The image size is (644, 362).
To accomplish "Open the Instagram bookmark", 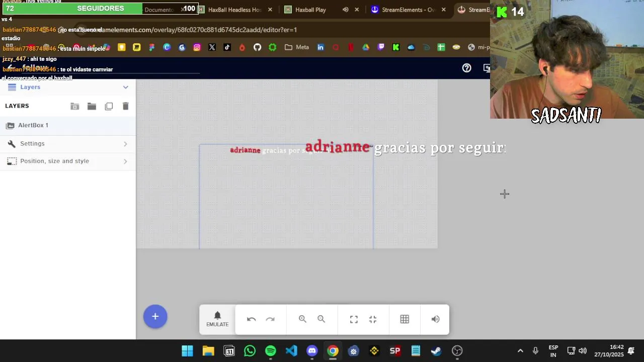I will 197,47.
